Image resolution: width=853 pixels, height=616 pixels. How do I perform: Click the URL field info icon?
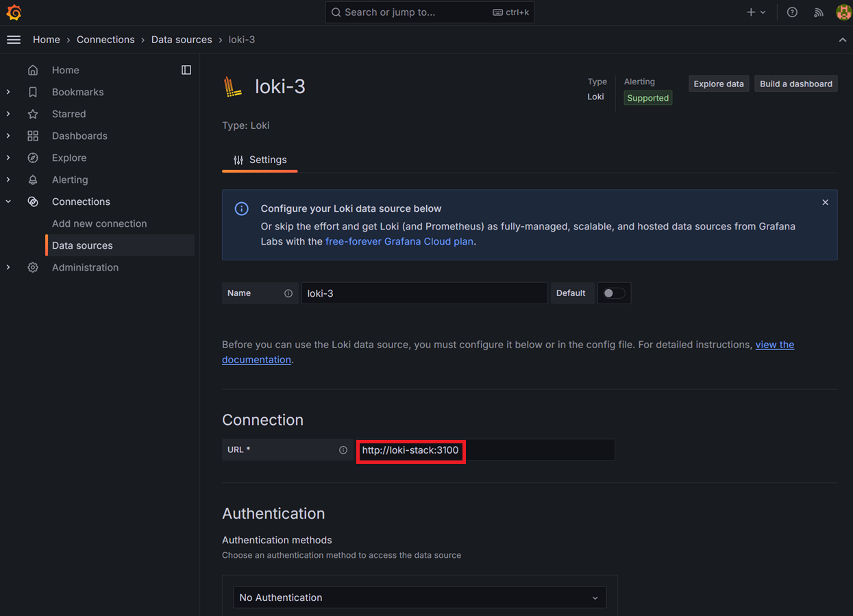343,450
